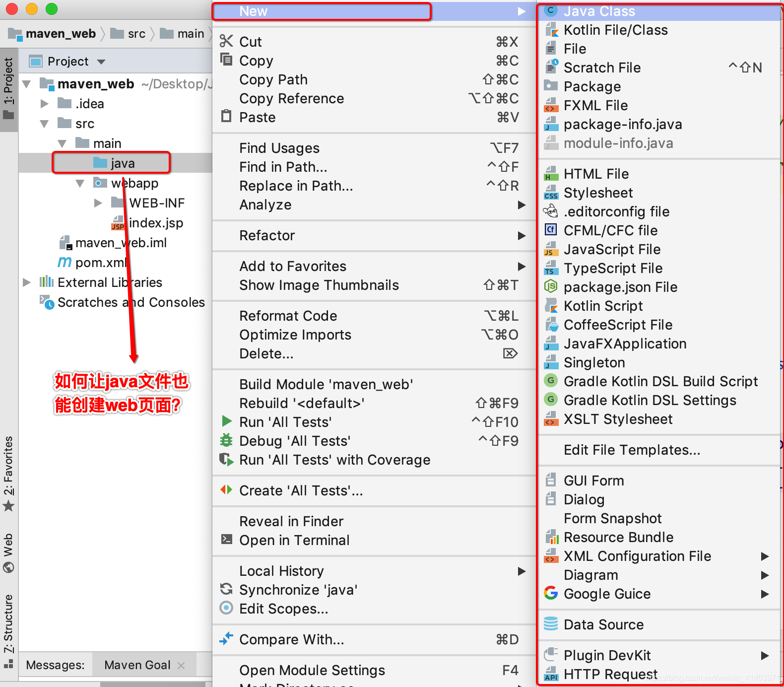Click the Data Source database icon

(x=551, y=623)
